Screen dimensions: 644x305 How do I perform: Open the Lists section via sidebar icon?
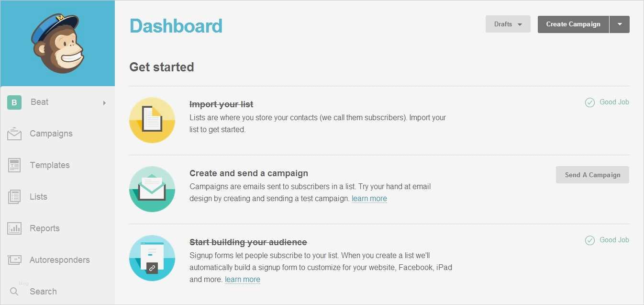pyautogui.click(x=14, y=196)
